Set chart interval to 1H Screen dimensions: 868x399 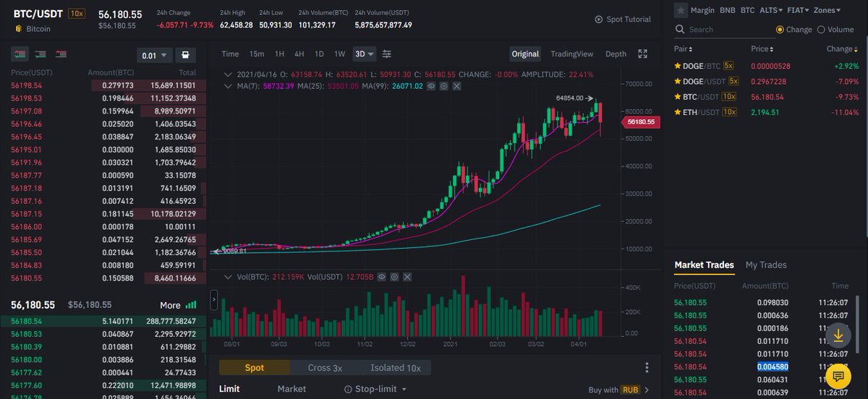[279, 54]
